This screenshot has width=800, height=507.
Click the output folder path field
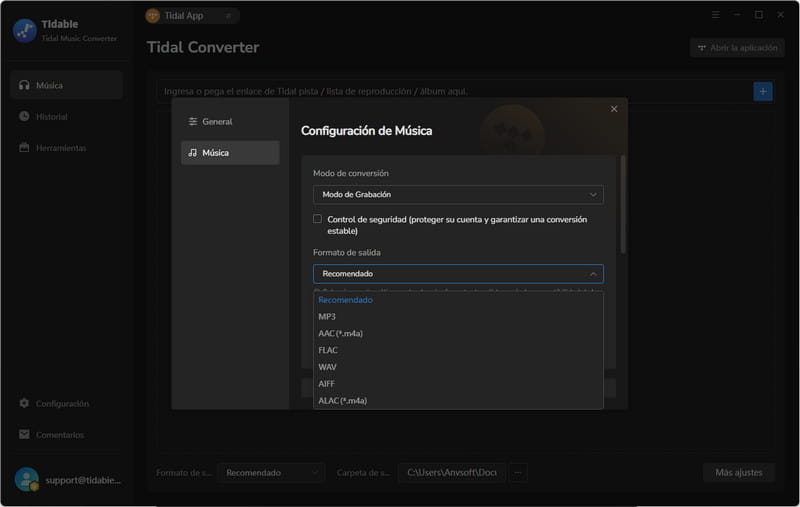tap(452, 473)
